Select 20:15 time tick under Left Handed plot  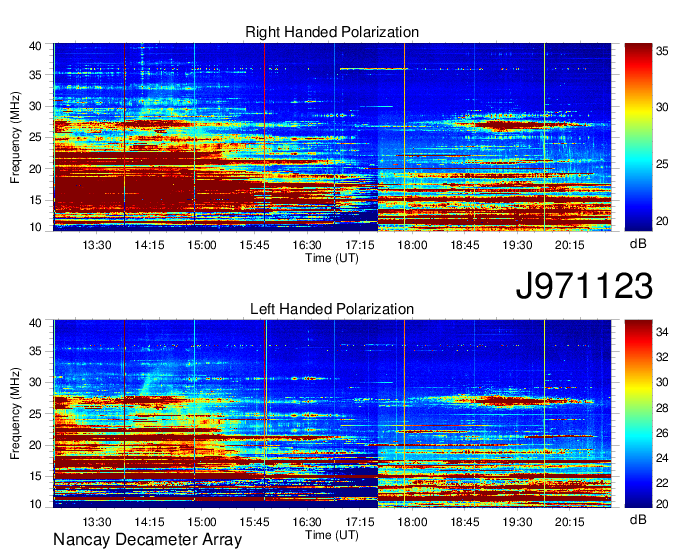pyautogui.click(x=570, y=522)
